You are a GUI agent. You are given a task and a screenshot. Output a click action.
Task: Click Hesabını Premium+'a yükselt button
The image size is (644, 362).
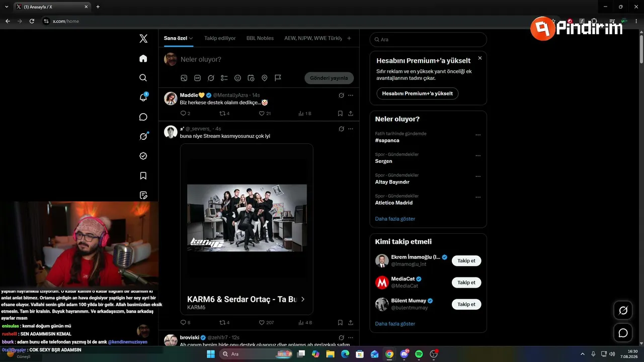click(x=418, y=94)
